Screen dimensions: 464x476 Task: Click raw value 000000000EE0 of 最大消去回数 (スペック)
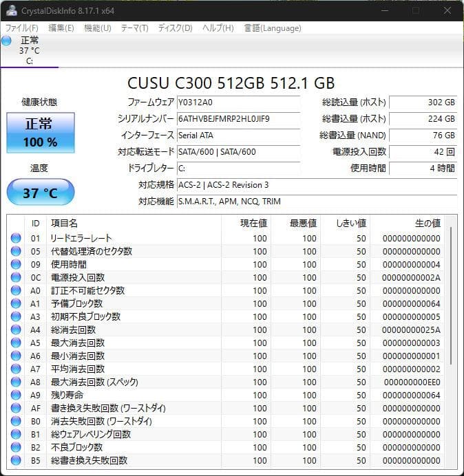(x=412, y=382)
